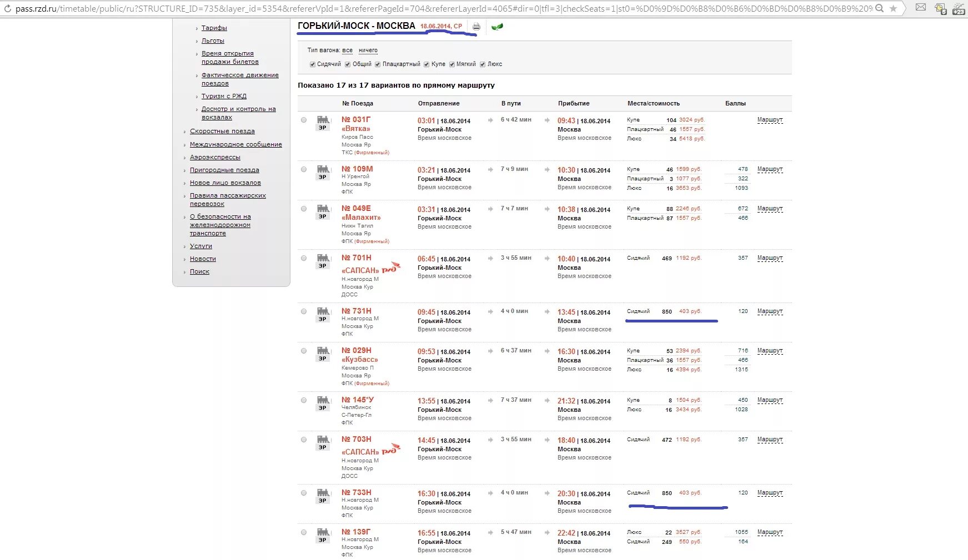Click the reload icon in the browser bar
The height and width of the screenshot is (560, 968).
[7, 9]
